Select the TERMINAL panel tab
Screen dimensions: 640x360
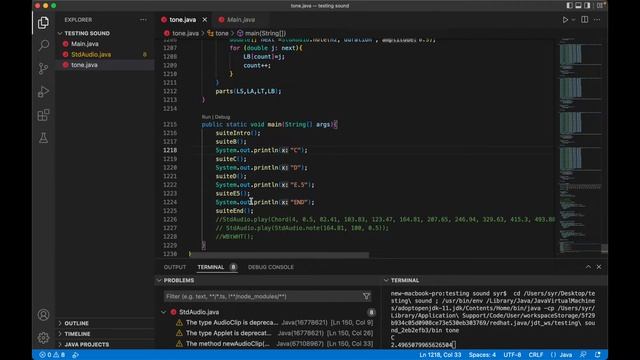211,267
